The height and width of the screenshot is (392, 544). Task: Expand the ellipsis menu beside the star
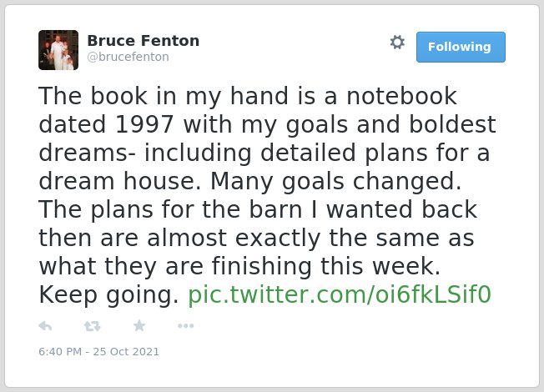coord(185,326)
